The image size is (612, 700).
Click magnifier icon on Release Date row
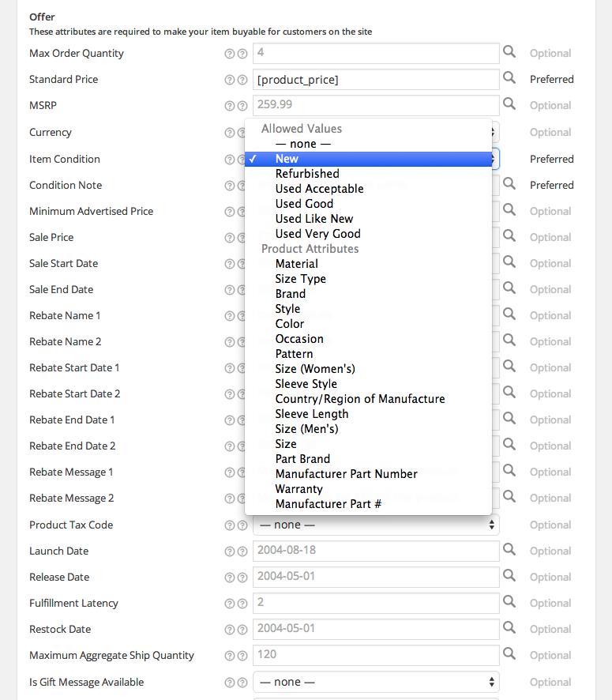point(509,575)
